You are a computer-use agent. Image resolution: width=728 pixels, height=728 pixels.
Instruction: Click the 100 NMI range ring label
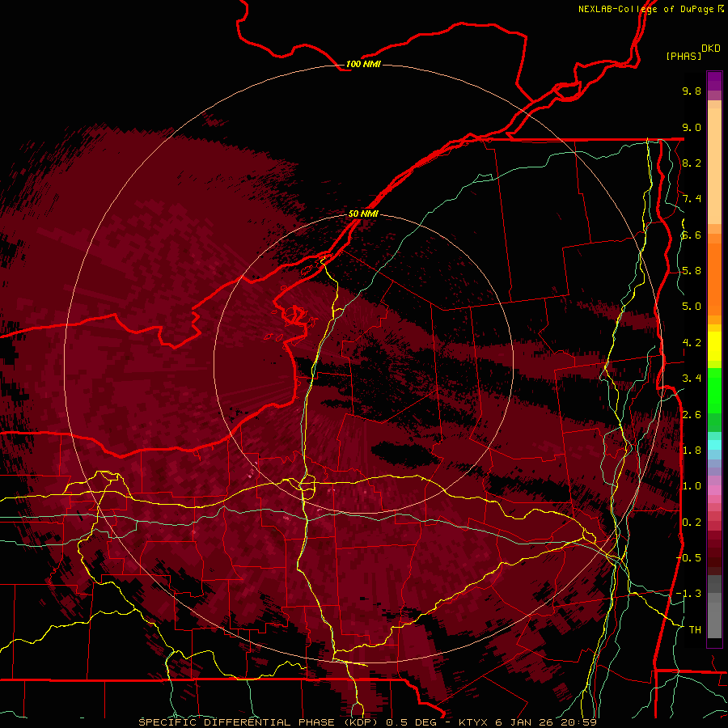[x=363, y=64]
